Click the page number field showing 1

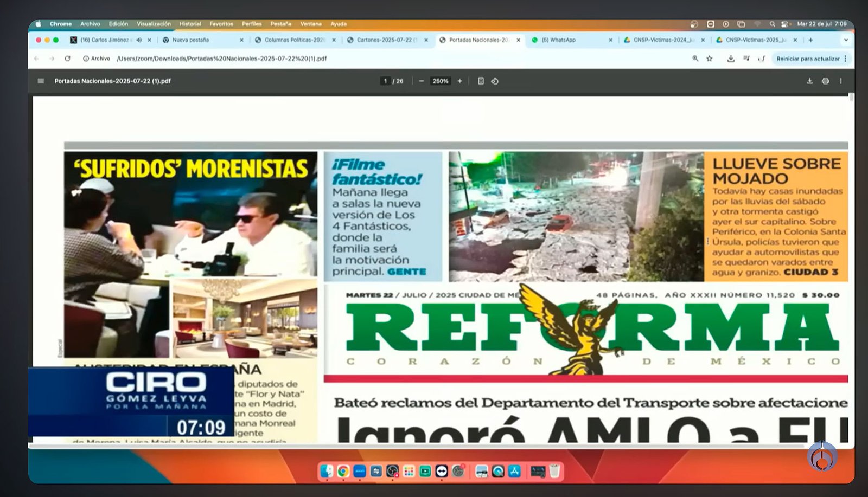click(385, 81)
